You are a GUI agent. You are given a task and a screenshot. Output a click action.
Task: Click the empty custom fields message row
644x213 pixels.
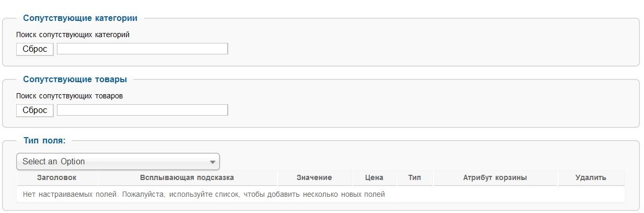click(321, 195)
